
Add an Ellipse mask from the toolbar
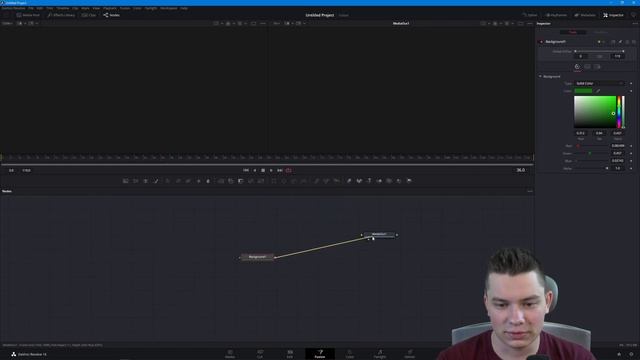284,181
